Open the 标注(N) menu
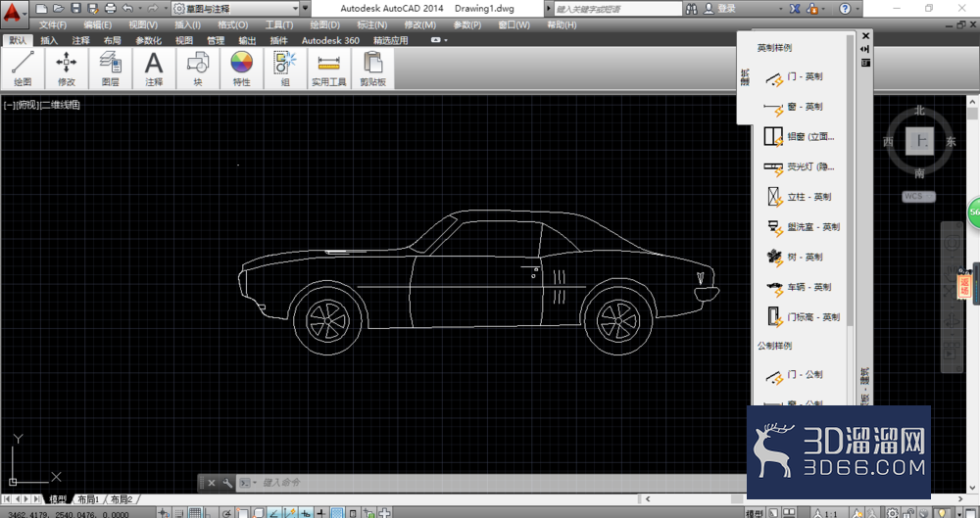The width and height of the screenshot is (980, 518). click(x=371, y=25)
